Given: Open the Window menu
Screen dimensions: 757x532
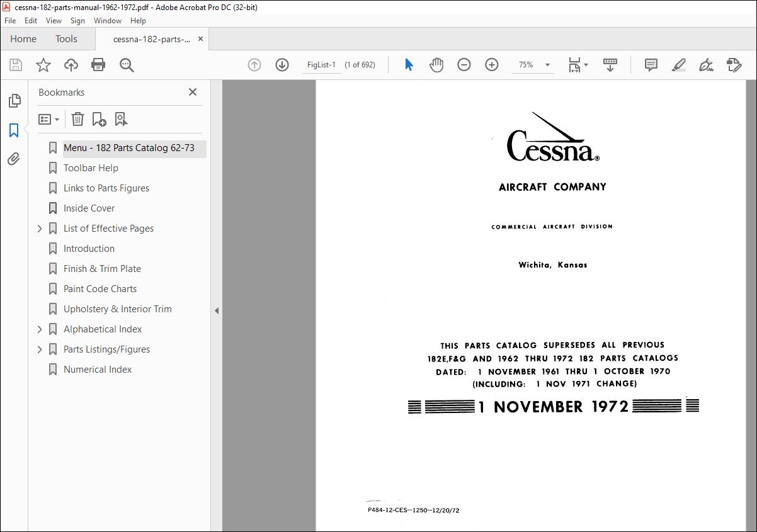Looking at the screenshot, I should (108, 21).
